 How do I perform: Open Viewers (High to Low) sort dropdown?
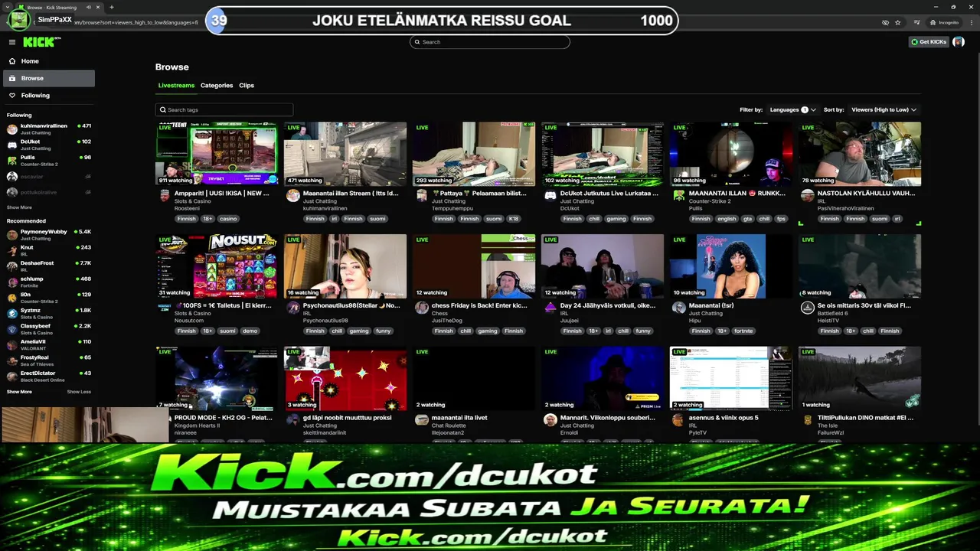point(884,109)
